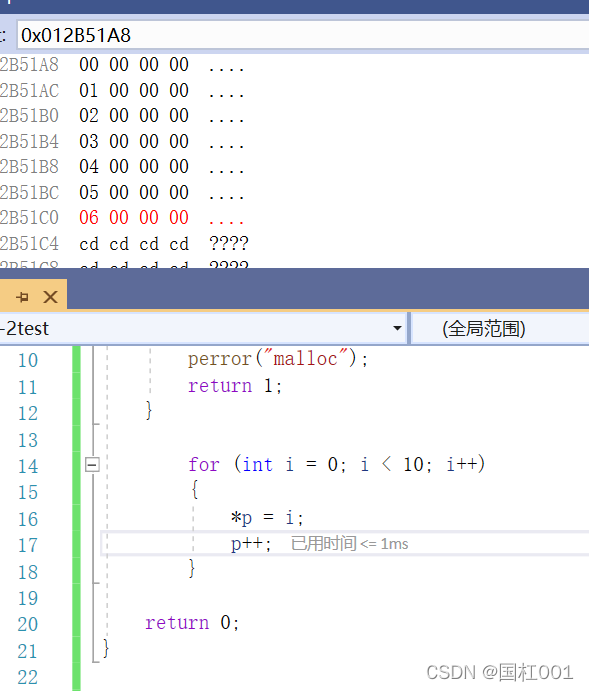Click line number 11 in gutter
589x691 pixels.
(28, 387)
